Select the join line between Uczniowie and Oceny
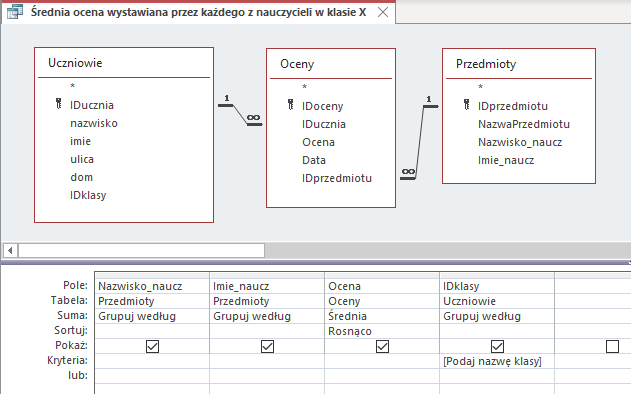This screenshot has width=631, height=394. coord(240,115)
